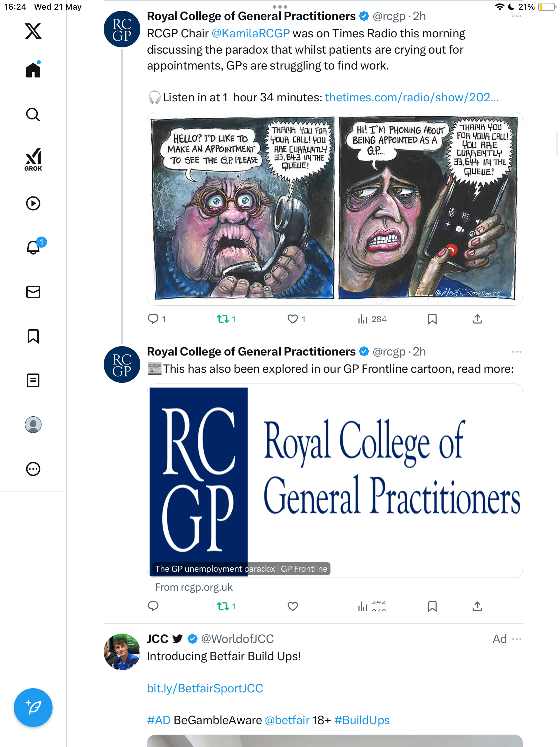The width and height of the screenshot is (560, 747).
Task: Open sidebar Bookmarks icon
Action: coord(33,336)
